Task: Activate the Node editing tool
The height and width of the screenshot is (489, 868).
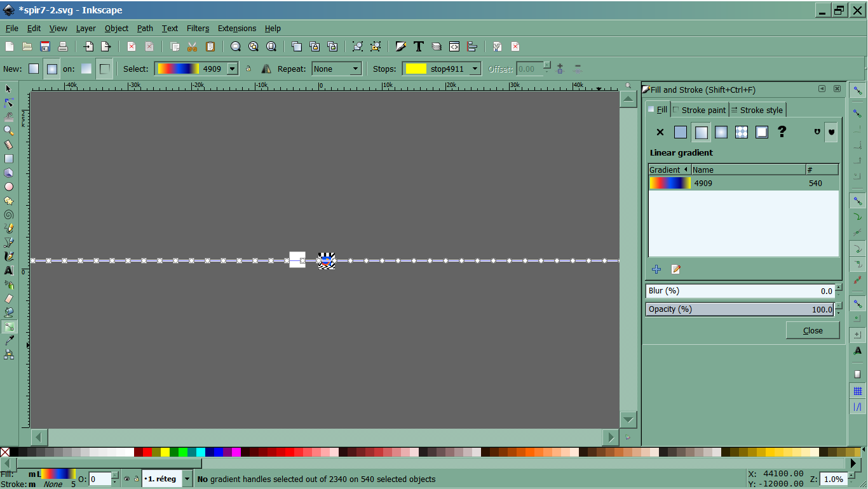Action: (9, 103)
